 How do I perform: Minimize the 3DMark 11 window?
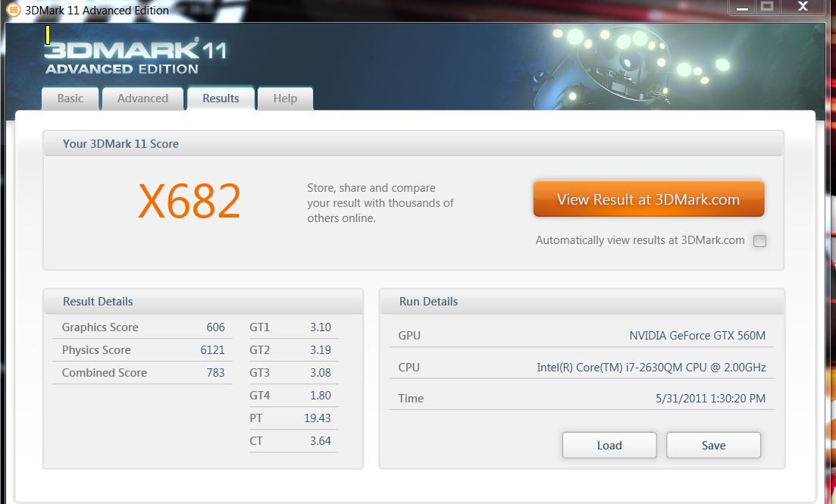pos(742,8)
